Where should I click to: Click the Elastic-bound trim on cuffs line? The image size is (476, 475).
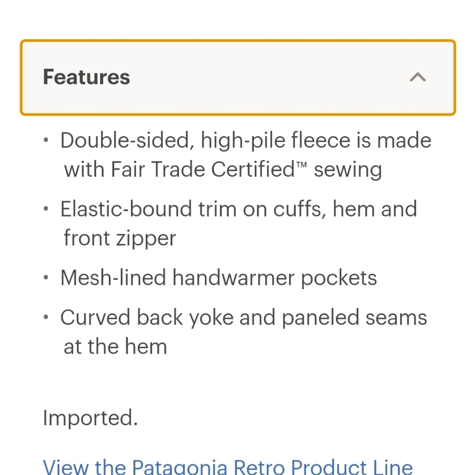click(238, 209)
